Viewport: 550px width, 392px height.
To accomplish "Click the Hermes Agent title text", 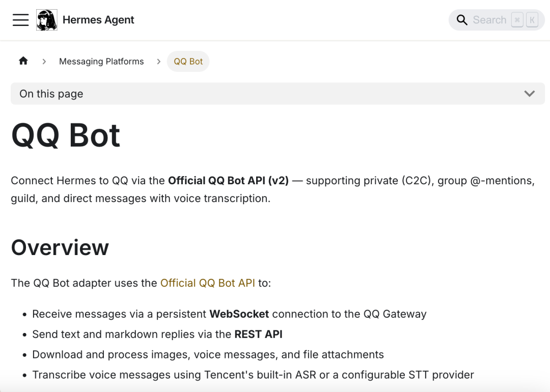I will click(98, 20).
